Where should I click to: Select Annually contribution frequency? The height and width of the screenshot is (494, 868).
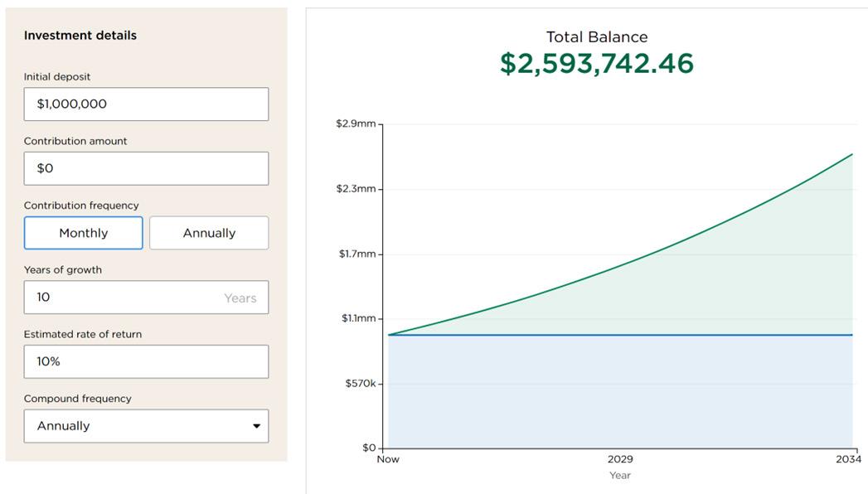209,233
